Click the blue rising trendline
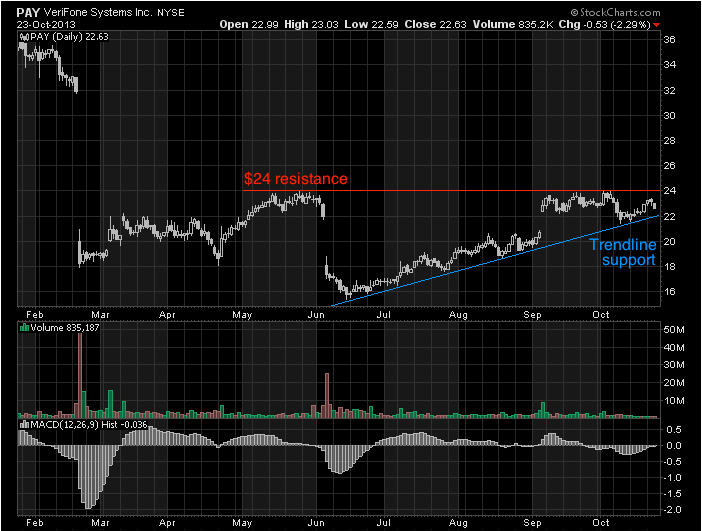The image size is (702, 531). pyautogui.click(x=495, y=261)
